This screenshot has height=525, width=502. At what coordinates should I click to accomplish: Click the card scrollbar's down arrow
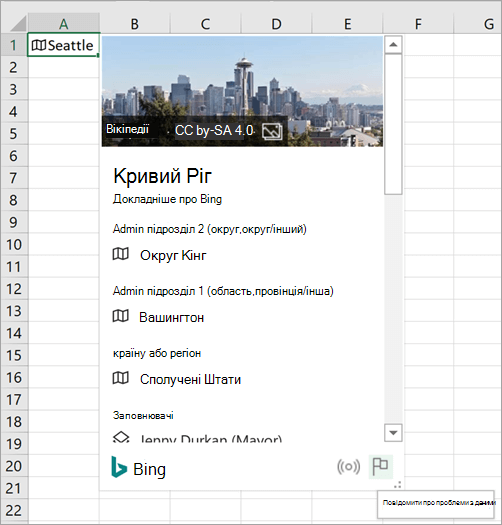(x=393, y=433)
